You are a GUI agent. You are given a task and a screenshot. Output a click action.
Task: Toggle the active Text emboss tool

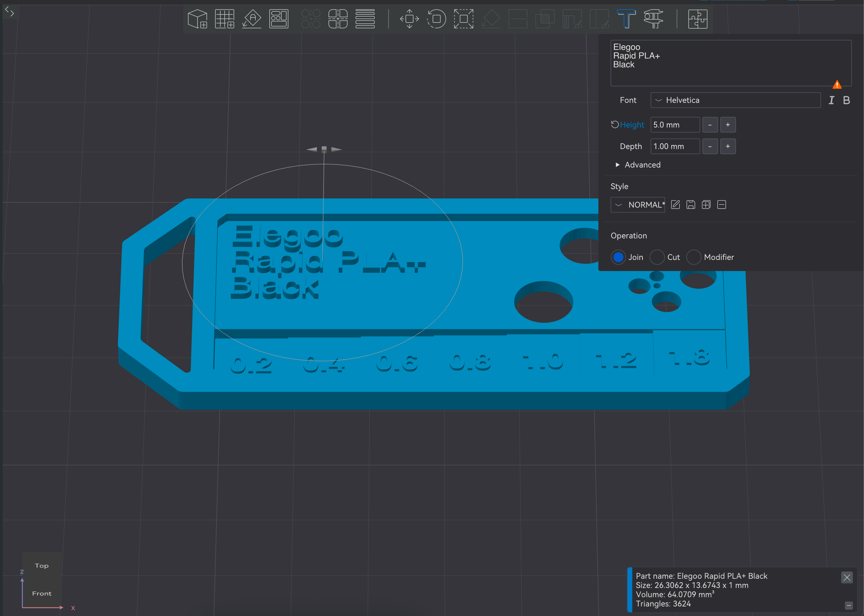626,19
